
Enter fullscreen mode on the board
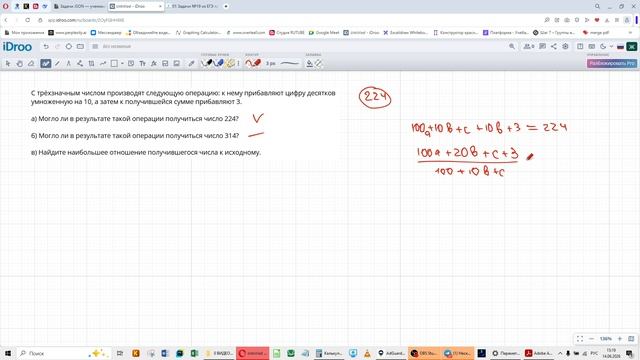580,339
